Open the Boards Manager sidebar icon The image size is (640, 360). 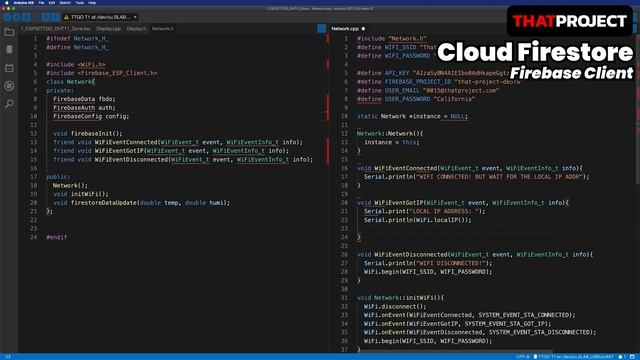[x=9, y=49]
